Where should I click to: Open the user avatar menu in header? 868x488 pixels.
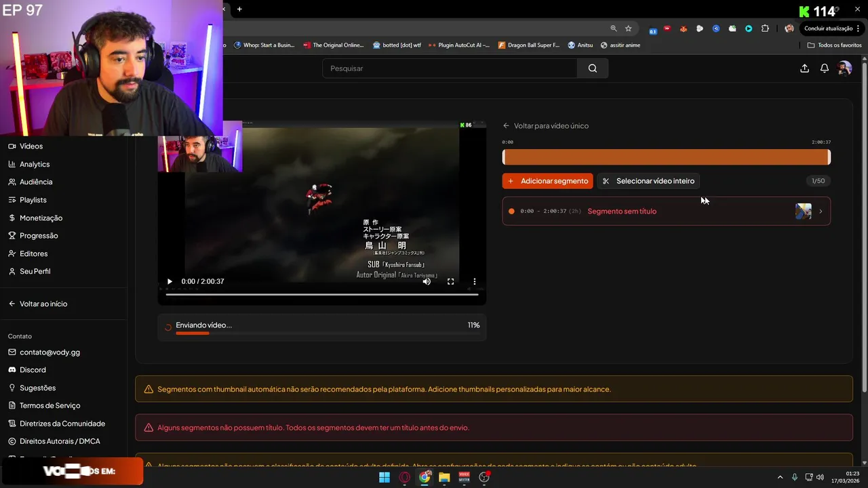pos(844,68)
